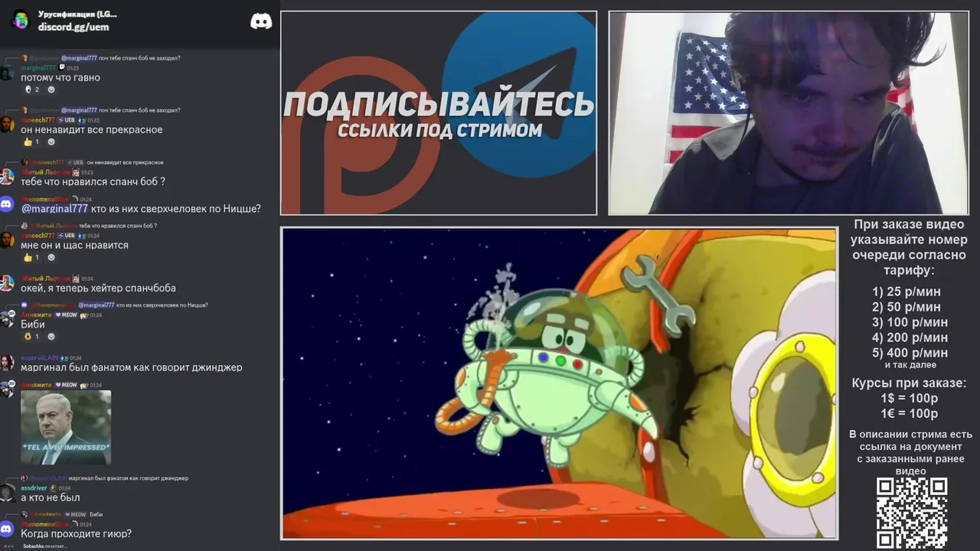Click the exchange rate '1€ = 100р'
980x551 pixels.
tap(909, 414)
